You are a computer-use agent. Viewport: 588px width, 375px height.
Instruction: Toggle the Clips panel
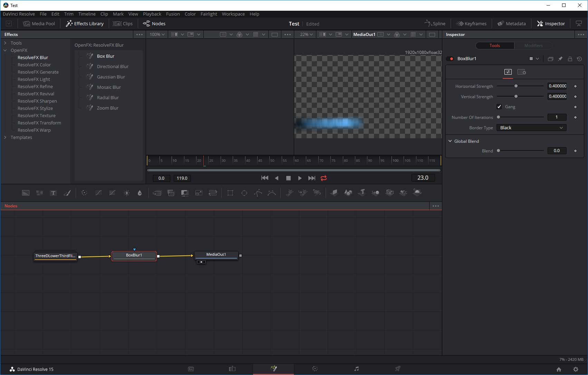tap(123, 24)
